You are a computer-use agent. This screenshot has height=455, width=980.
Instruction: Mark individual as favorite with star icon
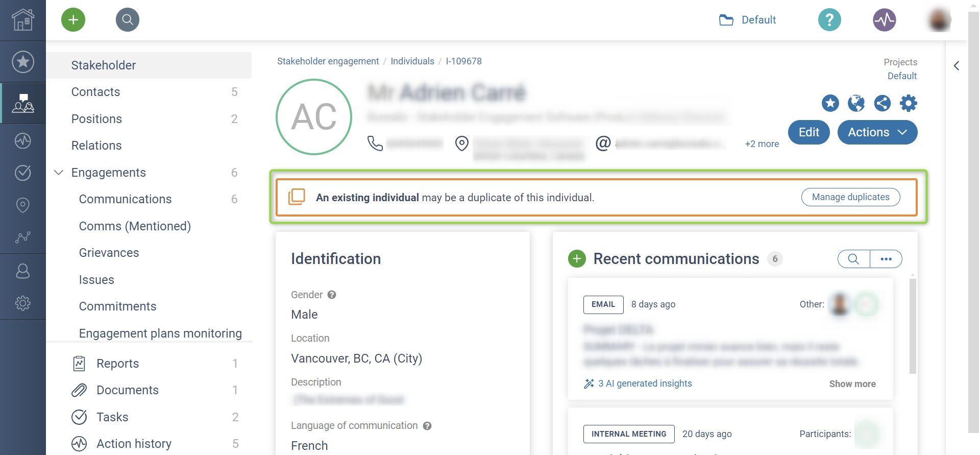tap(830, 103)
